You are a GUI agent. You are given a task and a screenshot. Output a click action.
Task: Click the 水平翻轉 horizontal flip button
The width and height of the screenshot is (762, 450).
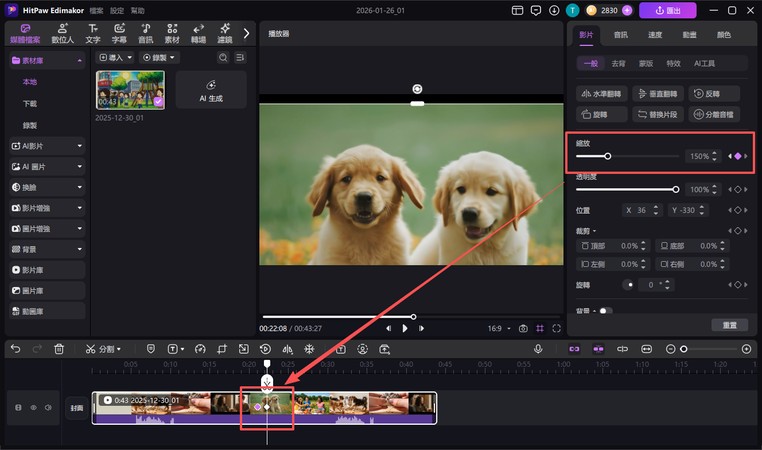pos(602,93)
